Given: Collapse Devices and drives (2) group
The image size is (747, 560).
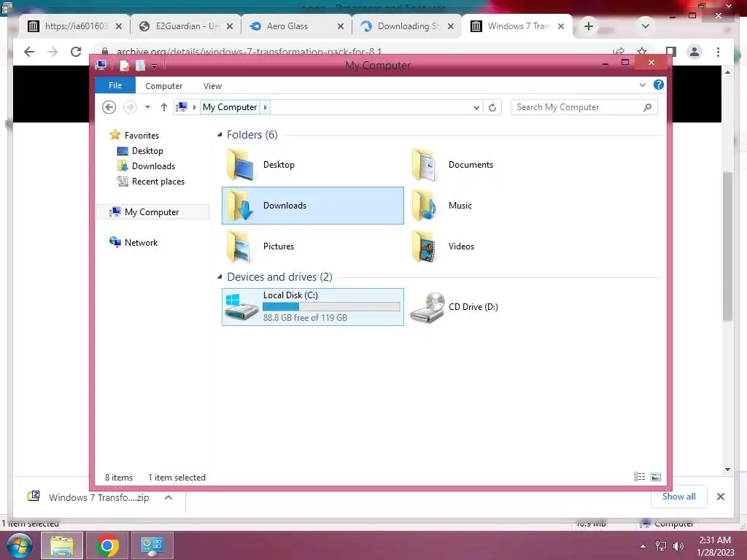Looking at the screenshot, I should click(220, 276).
